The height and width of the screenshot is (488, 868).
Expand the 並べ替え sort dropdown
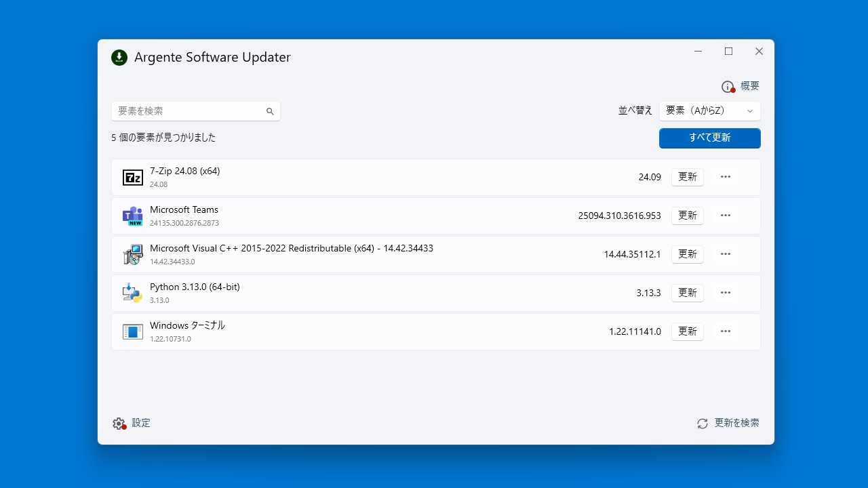click(710, 111)
